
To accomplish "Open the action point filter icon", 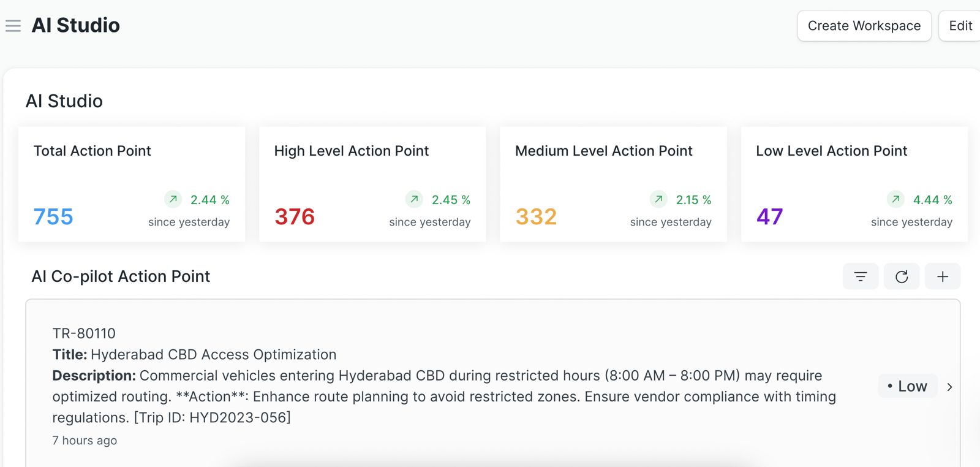I will tap(860, 276).
